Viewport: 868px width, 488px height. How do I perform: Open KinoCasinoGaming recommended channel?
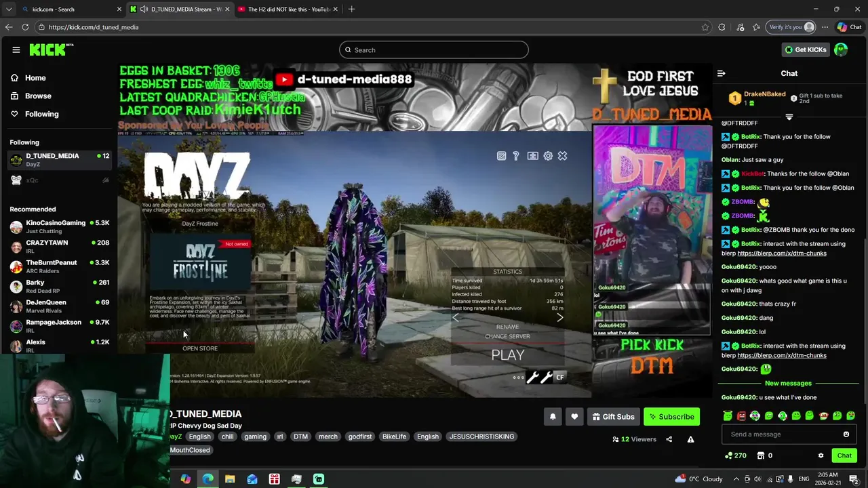tap(60, 227)
